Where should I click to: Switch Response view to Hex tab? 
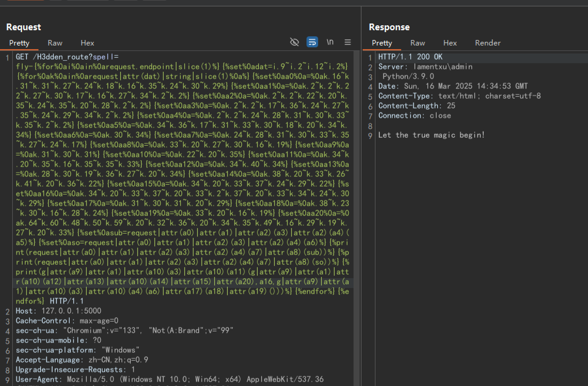tap(450, 43)
